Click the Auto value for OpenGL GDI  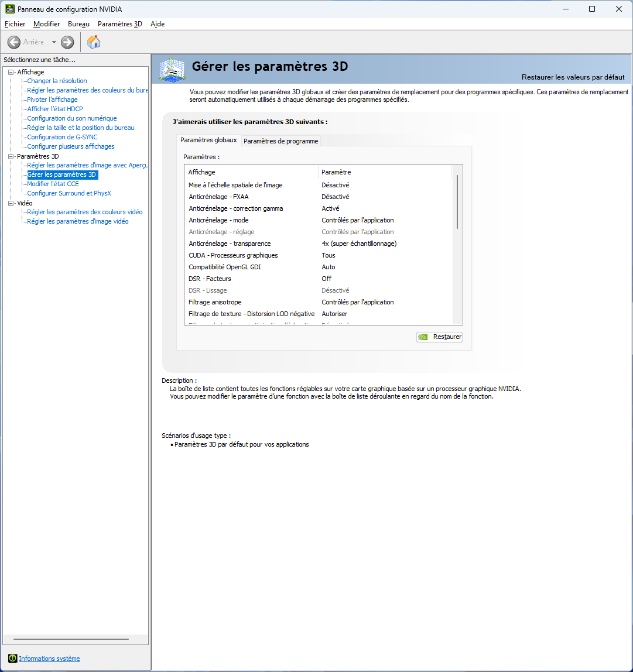point(329,267)
